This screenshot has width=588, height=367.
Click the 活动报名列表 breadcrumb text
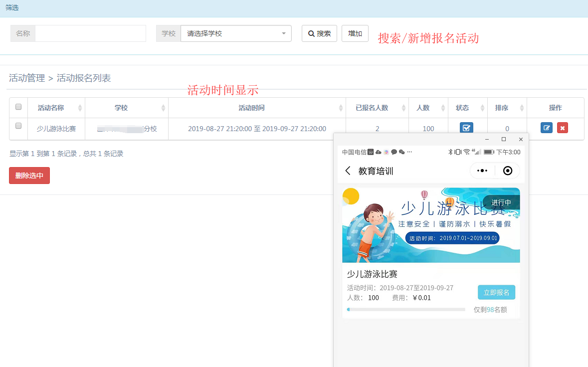pos(84,78)
